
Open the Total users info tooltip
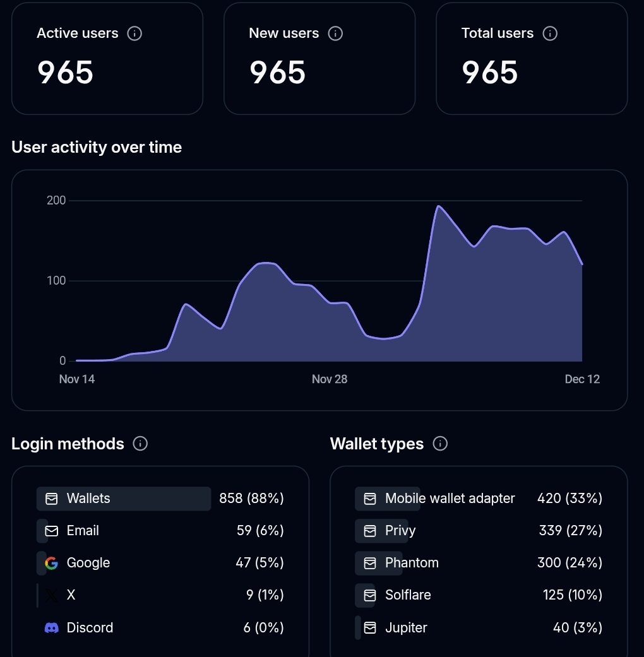(x=550, y=34)
